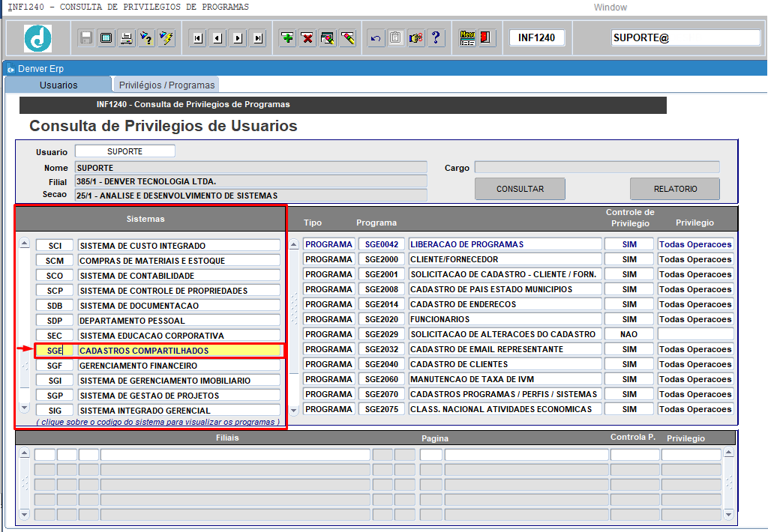Select system code SDB
Screen dimensions: 768x532
[55, 306]
